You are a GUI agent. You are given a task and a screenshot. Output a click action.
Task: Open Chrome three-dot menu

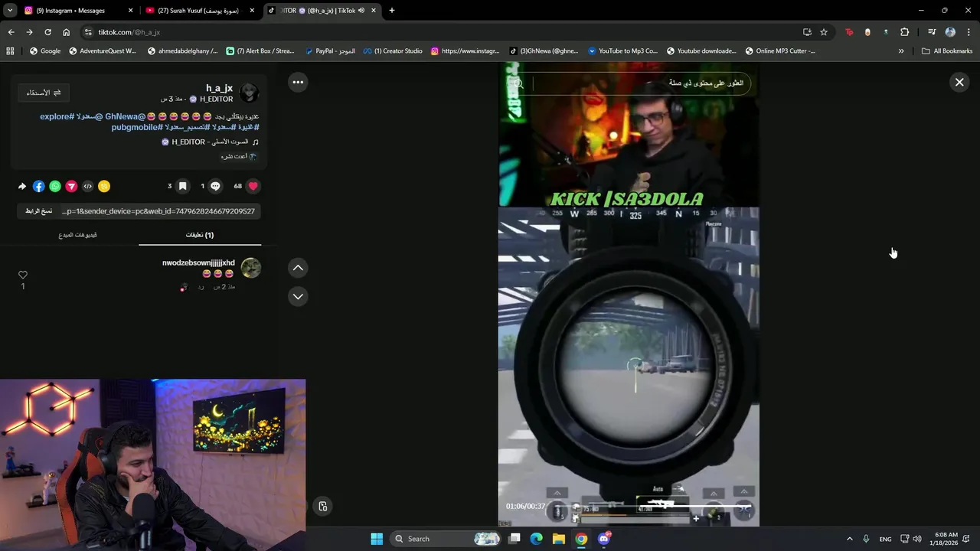tap(969, 32)
